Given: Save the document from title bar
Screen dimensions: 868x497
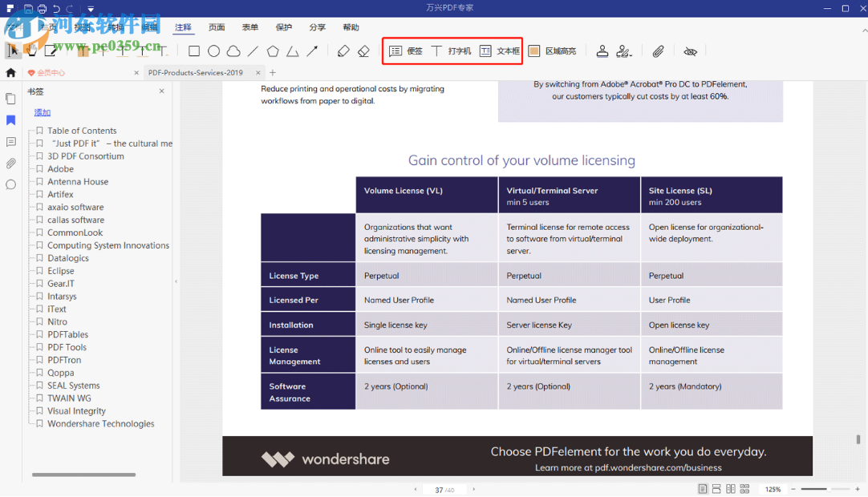Looking at the screenshot, I should [28, 8].
